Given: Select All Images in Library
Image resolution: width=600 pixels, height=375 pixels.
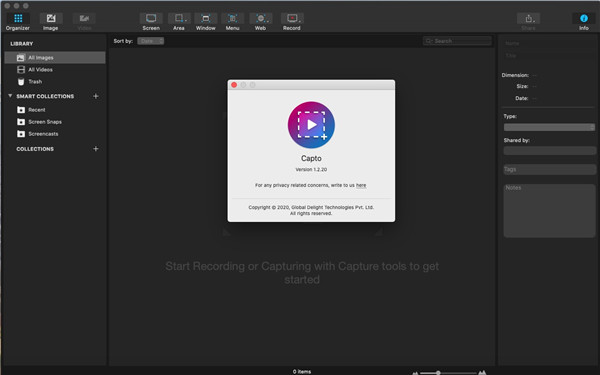Looking at the screenshot, I should [55, 57].
